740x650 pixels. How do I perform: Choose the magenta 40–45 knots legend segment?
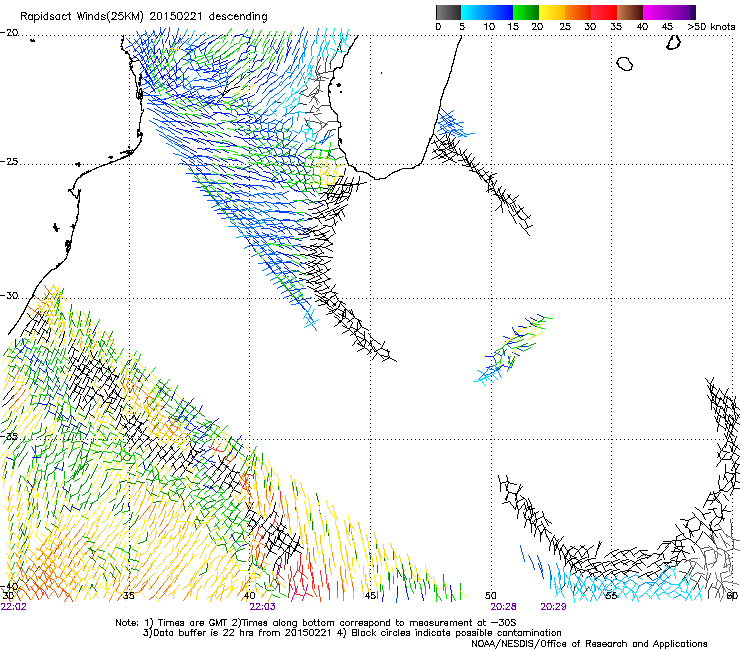656,12
